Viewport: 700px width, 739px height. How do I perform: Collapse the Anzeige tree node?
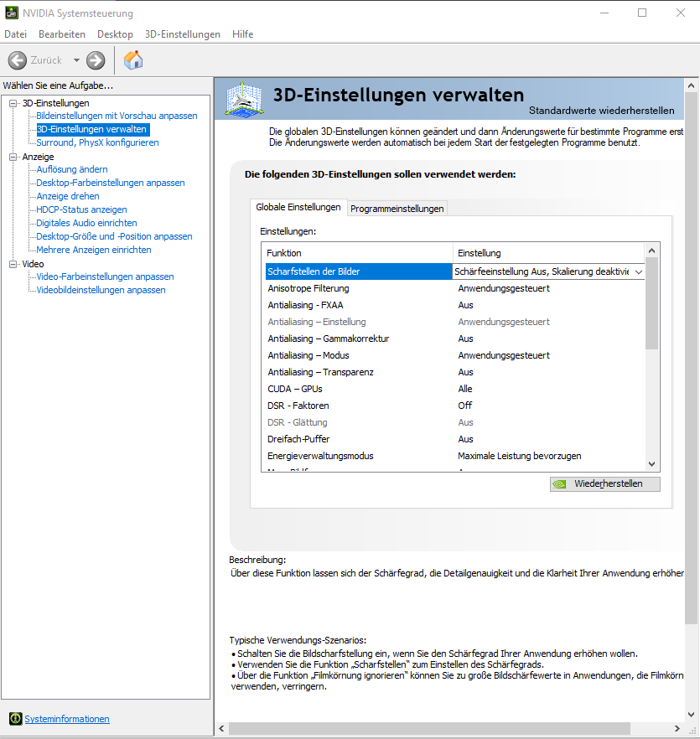(13, 157)
